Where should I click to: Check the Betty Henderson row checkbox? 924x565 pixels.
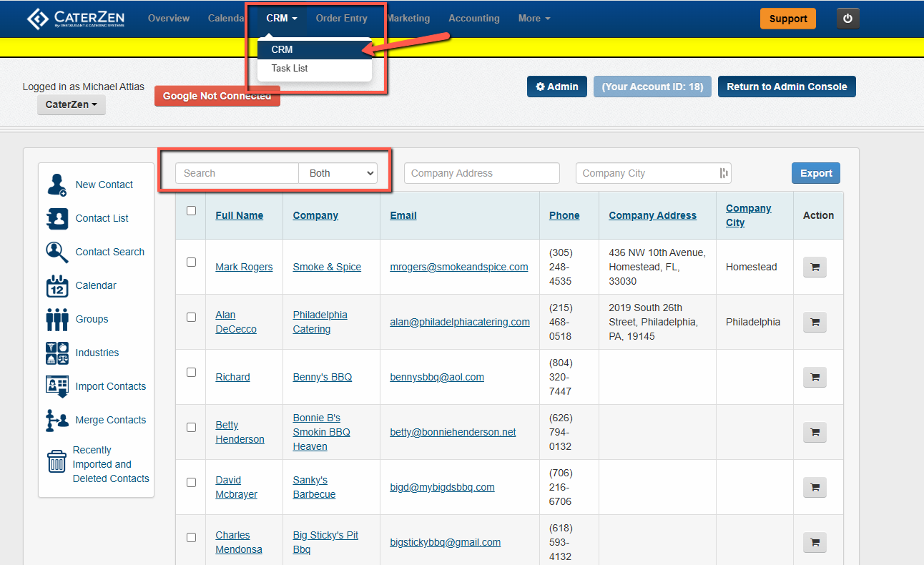click(x=191, y=427)
